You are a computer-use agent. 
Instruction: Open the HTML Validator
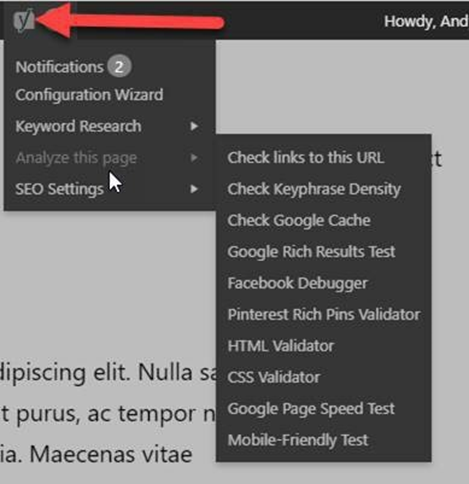pyautogui.click(x=281, y=346)
